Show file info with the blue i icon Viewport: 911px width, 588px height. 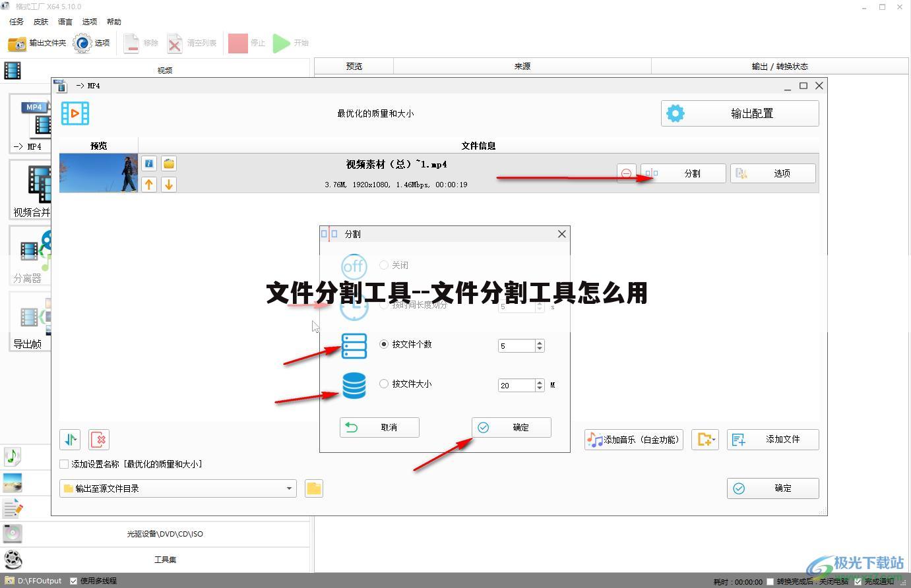[x=149, y=163]
